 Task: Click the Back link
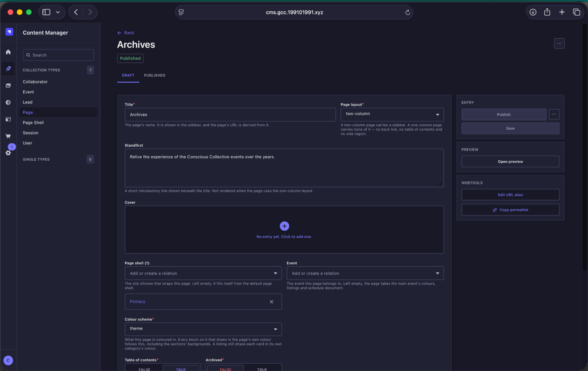tap(126, 33)
